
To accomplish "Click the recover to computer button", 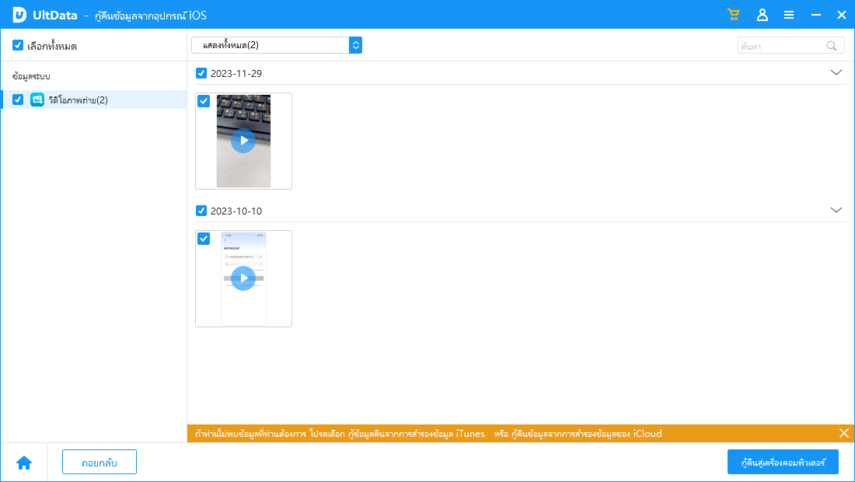I will coord(783,462).
